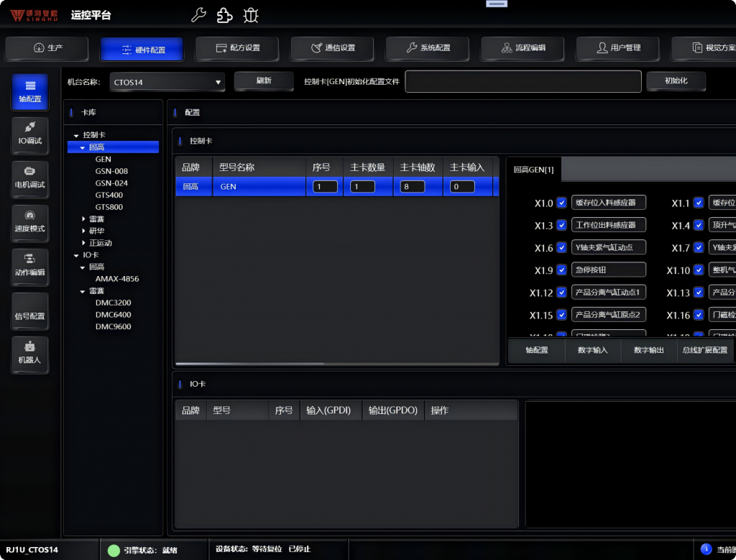Go to the 通信设置 menu

pyautogui.click(x=333, y=48)
